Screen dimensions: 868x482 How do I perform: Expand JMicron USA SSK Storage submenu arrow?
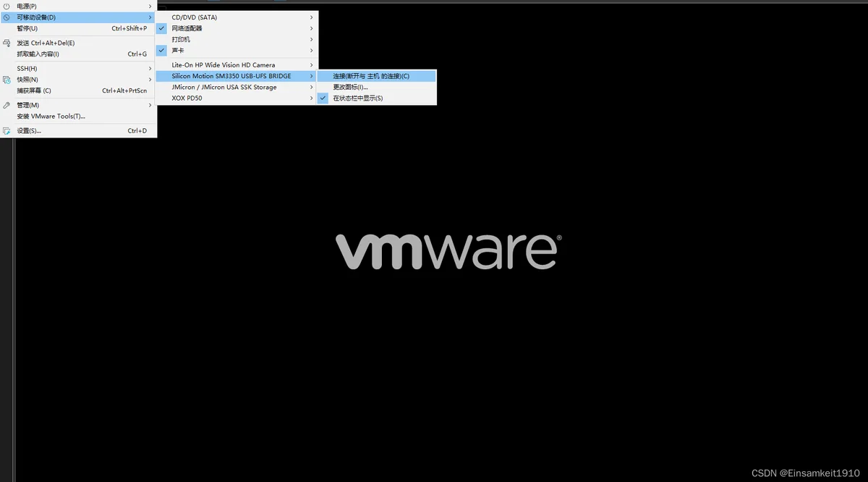coord(312,87)
